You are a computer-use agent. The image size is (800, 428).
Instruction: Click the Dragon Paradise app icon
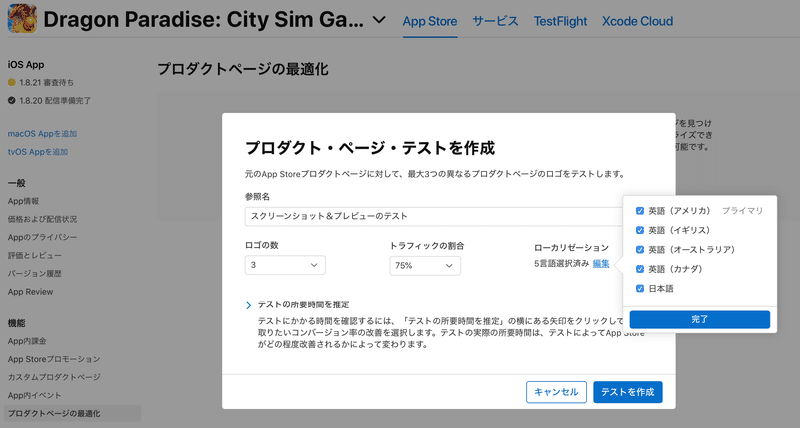point(22,19)
